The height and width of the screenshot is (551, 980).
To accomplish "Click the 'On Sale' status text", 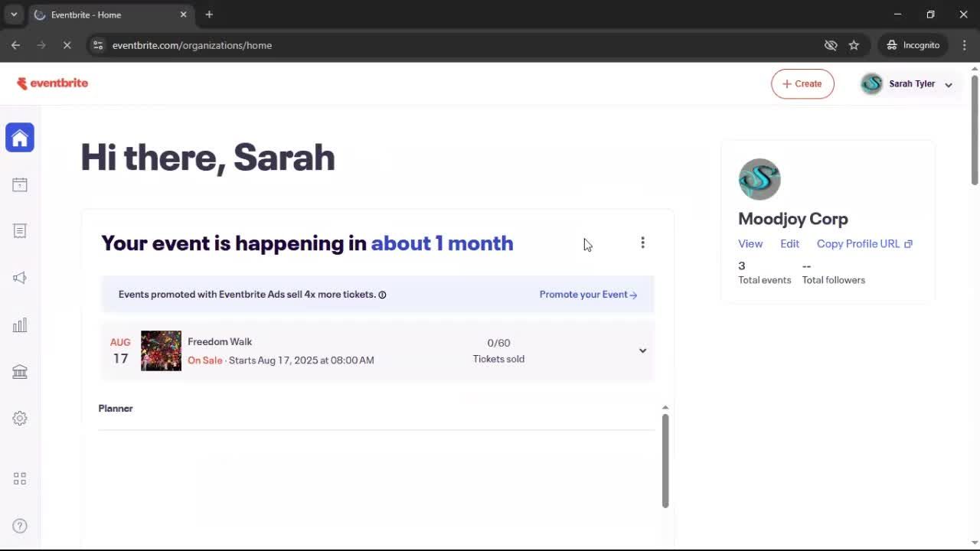I will (x=205, y=360).
